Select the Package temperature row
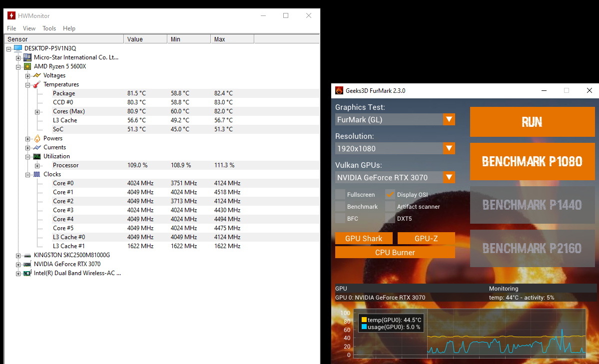 tap(186, 93)
